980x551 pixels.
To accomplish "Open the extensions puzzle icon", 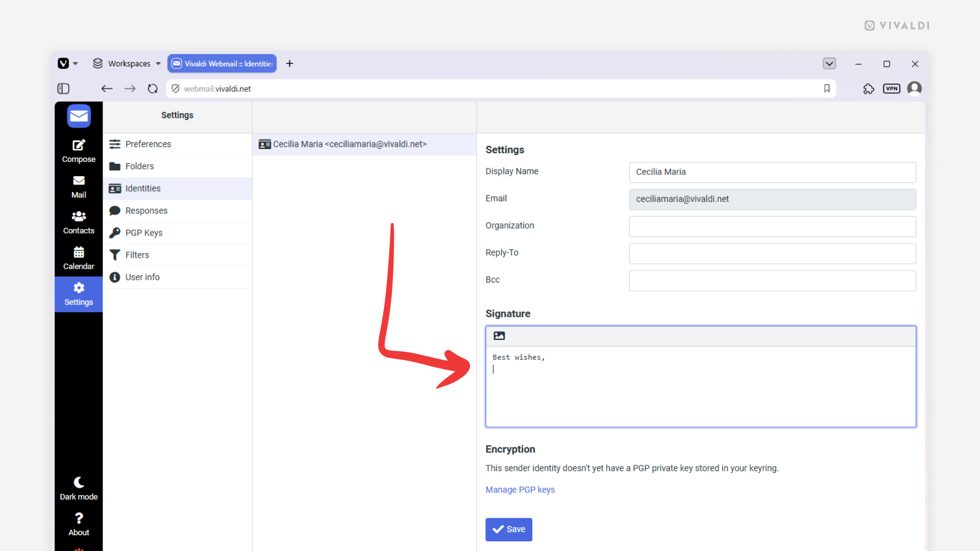I will (869, 89).
